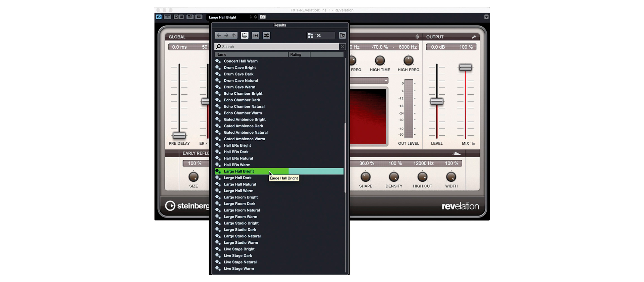
Task: Click the results list vertical scrollbar
Action: click(345, 158)
